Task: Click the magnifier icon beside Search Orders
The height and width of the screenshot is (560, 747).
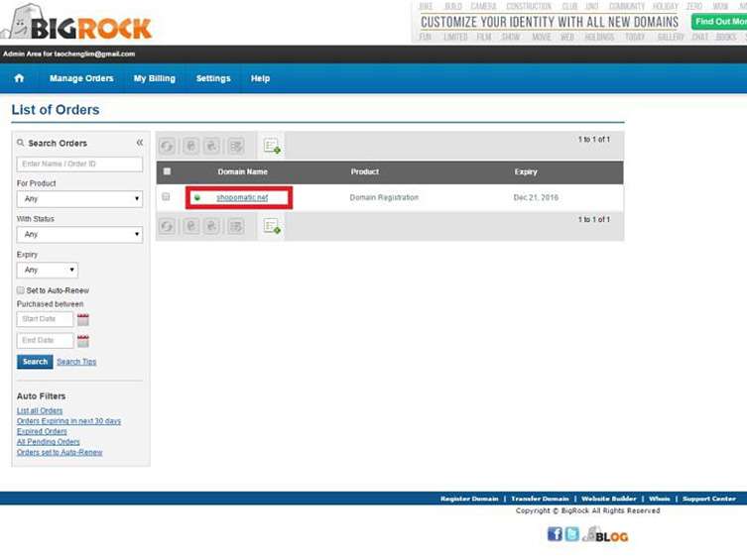Action: 21,143
